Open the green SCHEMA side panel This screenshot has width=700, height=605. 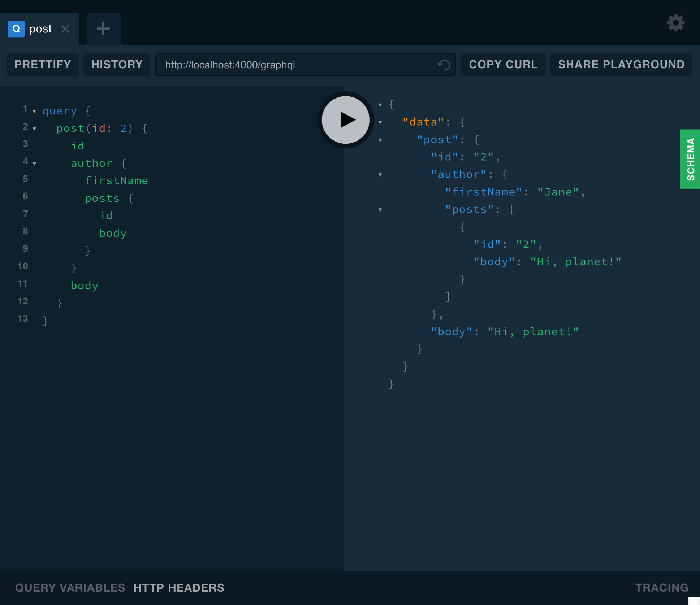coord(690,159)
